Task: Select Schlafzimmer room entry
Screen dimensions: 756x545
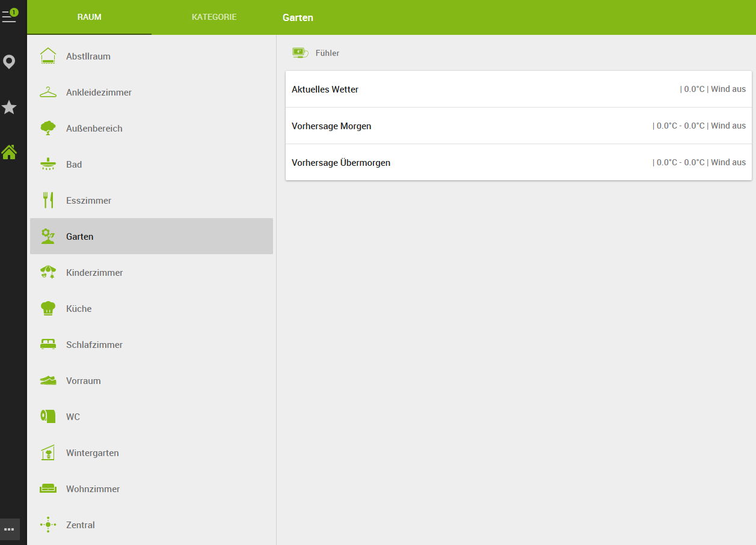Action: [152, 344]
